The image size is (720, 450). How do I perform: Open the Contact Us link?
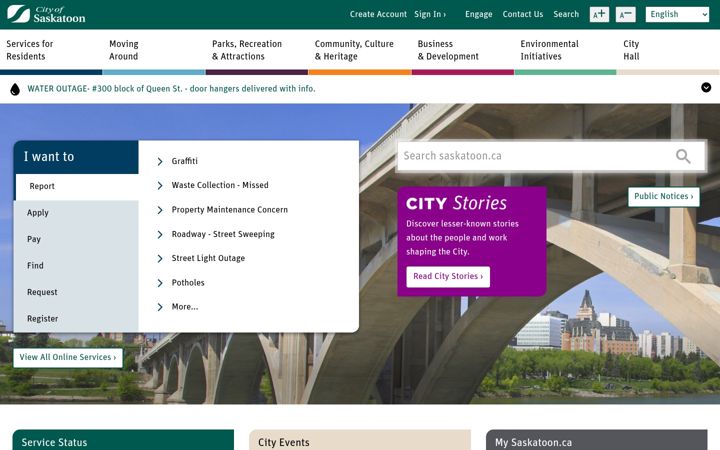tap(523, 14)
